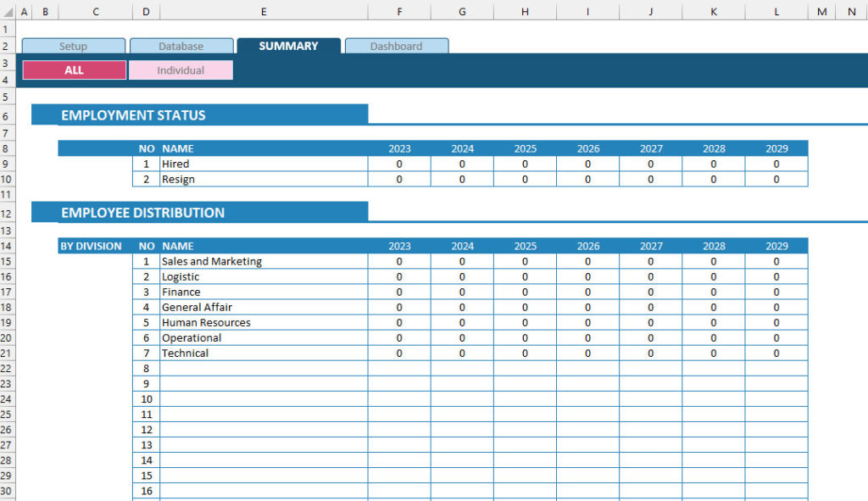Image resolution: width=868 pixels, height=501 pixels.
Task: Click the Individual button
Action: pyautogui.click(x=181, y=70)
